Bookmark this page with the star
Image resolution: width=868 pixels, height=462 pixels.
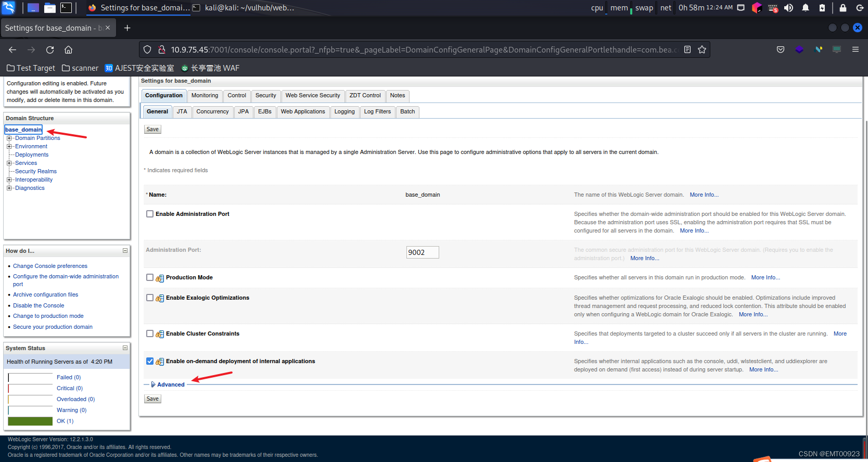702,49
